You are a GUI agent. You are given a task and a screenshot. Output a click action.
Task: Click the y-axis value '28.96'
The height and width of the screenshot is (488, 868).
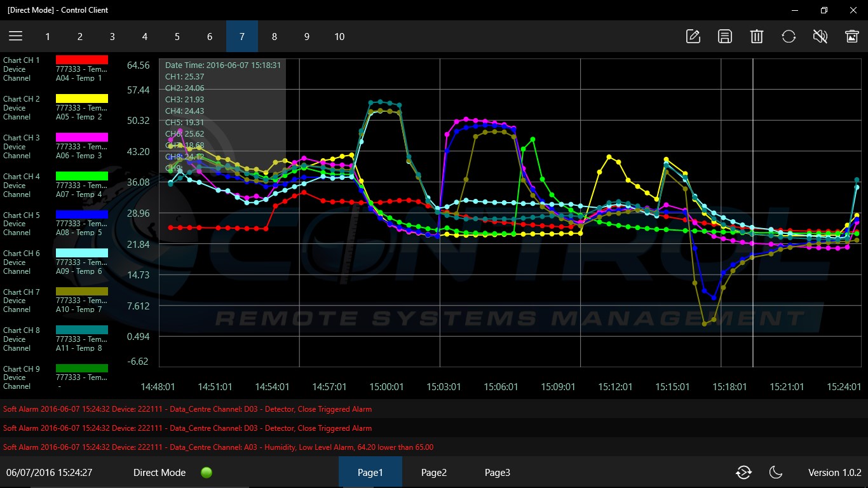(138, 213)
